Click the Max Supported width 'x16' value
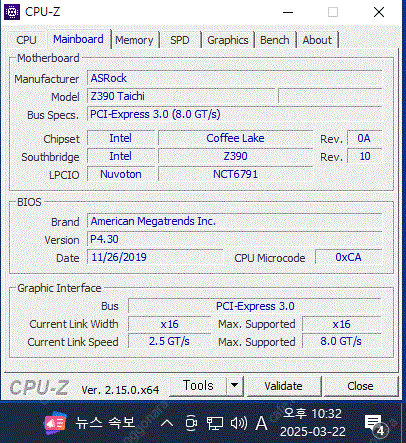Viewport: 406px width, 443px height. coord(342,324)
